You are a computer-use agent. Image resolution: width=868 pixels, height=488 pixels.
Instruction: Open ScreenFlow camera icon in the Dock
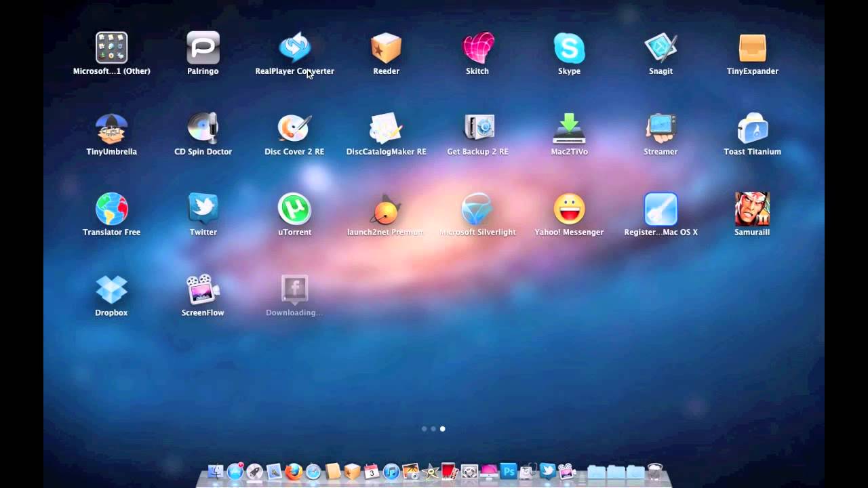pos(567,471)
